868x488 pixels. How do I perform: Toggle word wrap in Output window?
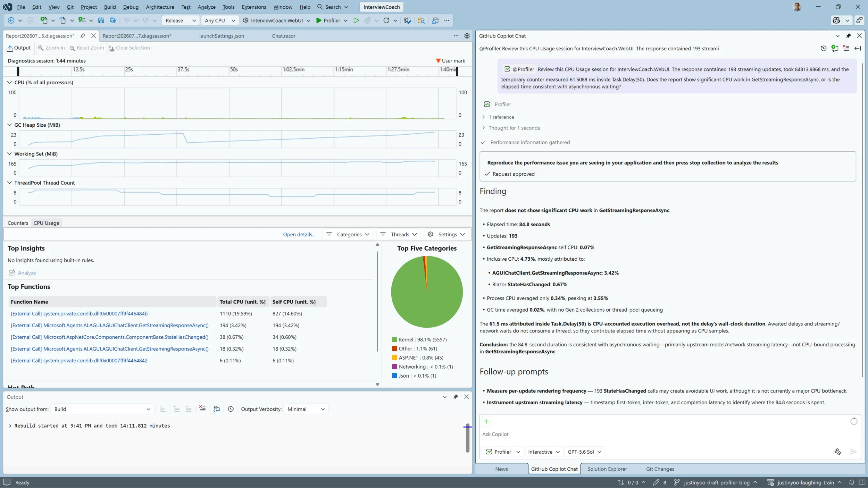[x=217, y=409]
